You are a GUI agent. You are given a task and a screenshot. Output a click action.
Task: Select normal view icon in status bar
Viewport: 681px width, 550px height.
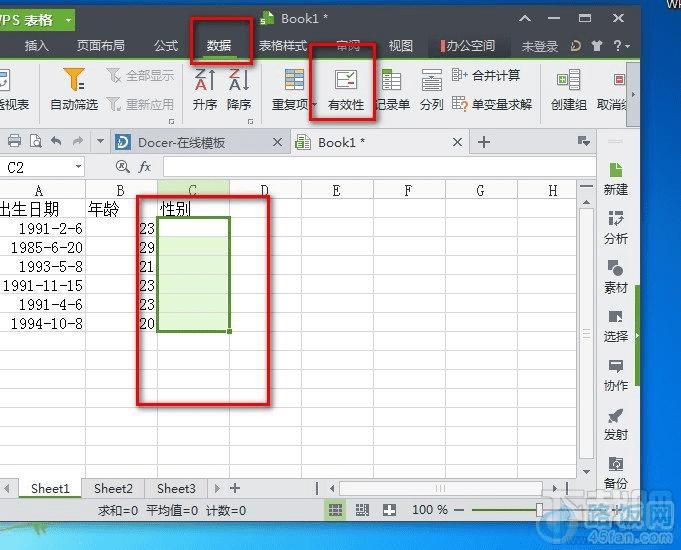point(335,510)
